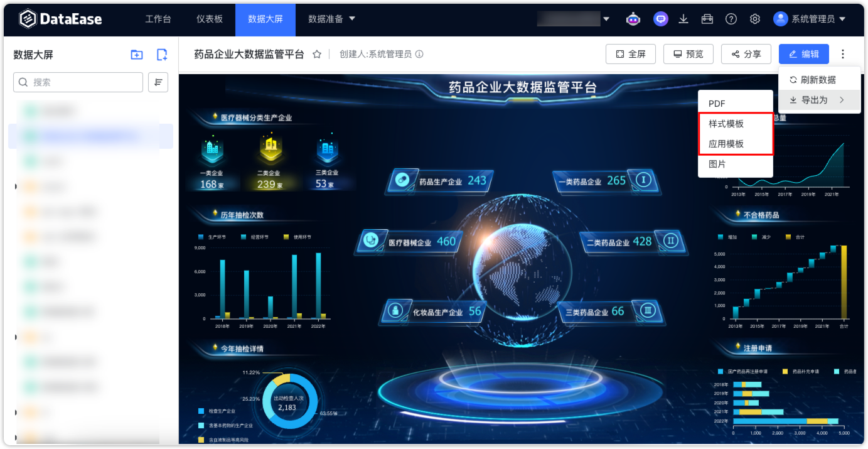
Task: Export as 样式模板
Action: pyautogui.click(x=736, y=124)
